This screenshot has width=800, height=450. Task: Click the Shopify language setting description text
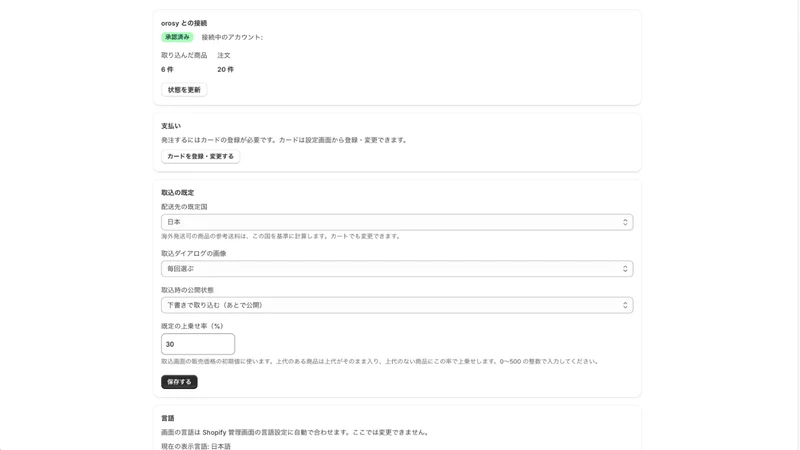click(296, 432)
